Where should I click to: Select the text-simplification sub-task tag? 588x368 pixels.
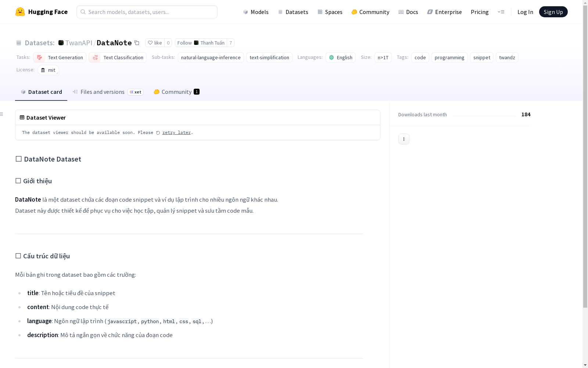point(269,57)
